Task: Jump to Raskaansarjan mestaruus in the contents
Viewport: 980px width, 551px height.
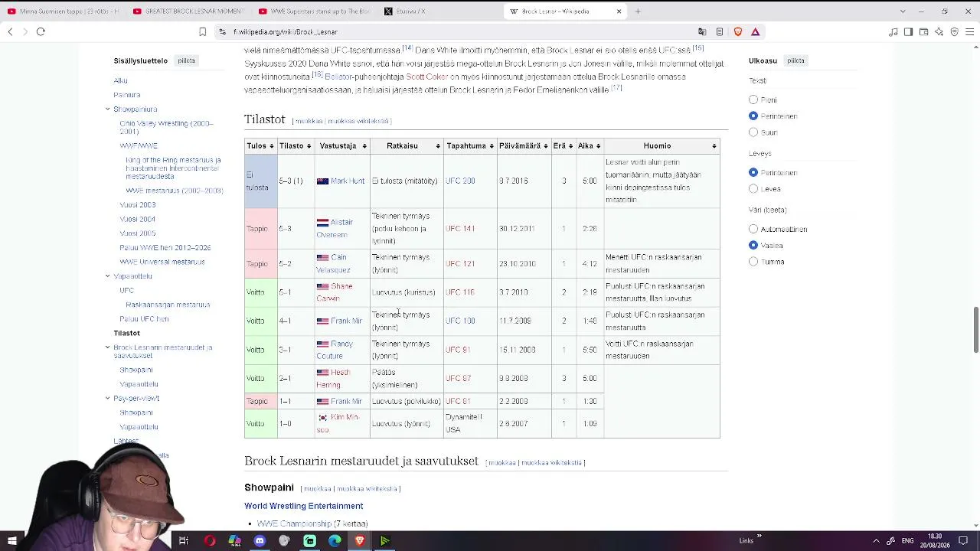Action: pyautogui.click(x=168, y=305)
